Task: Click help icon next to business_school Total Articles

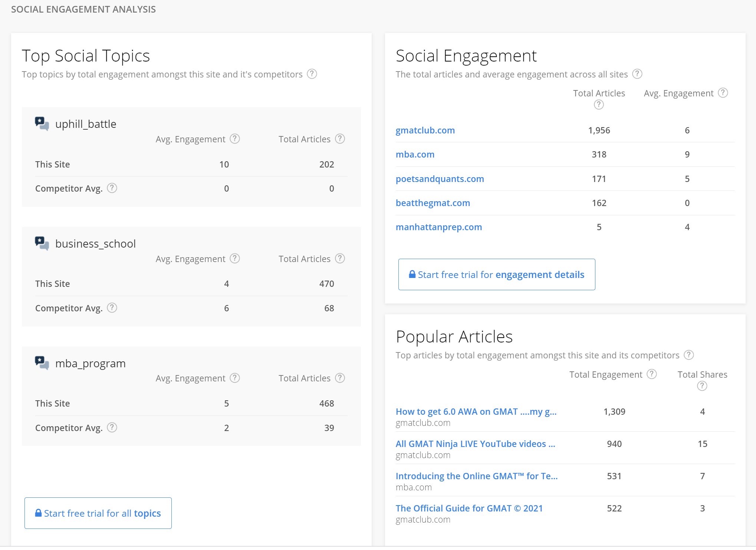Action: click(340, 258)
